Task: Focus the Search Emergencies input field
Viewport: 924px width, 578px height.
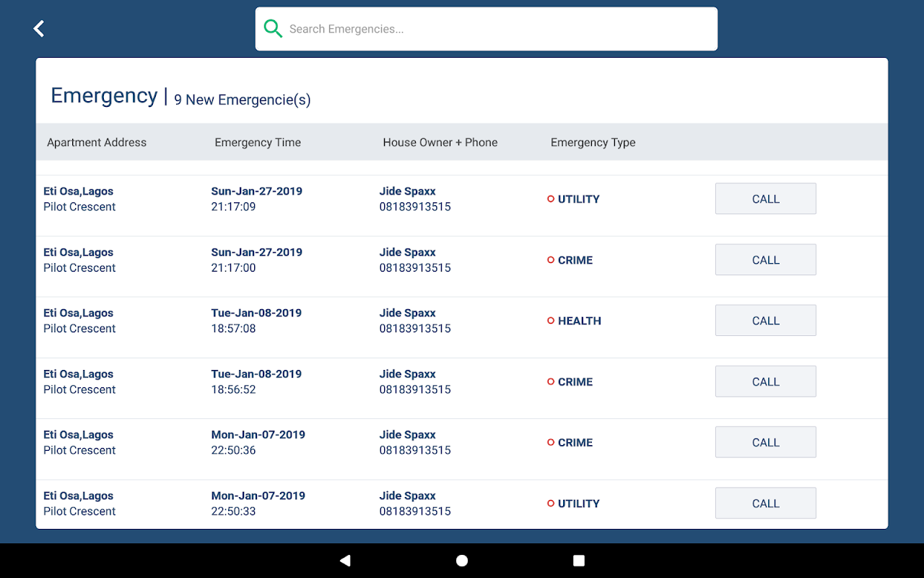Action: [487, 29]
